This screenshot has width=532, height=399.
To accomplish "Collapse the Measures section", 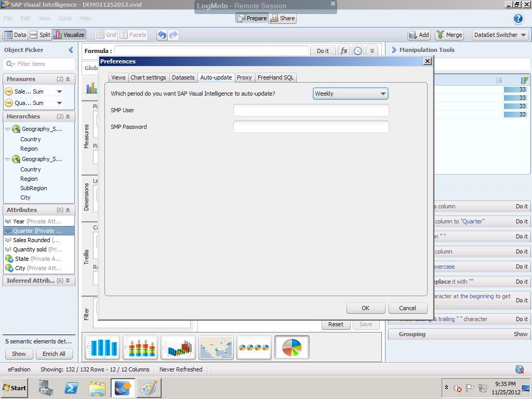I will 68,79.
